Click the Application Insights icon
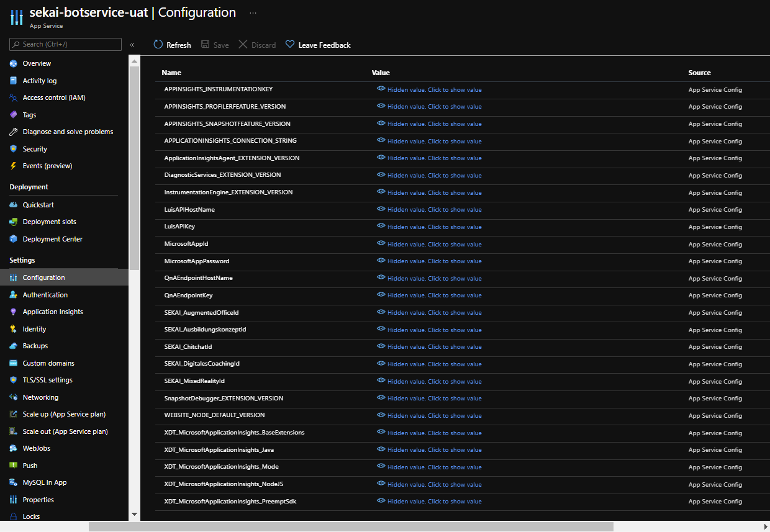Screen dimensions: 770x532 tap(13, 311)
